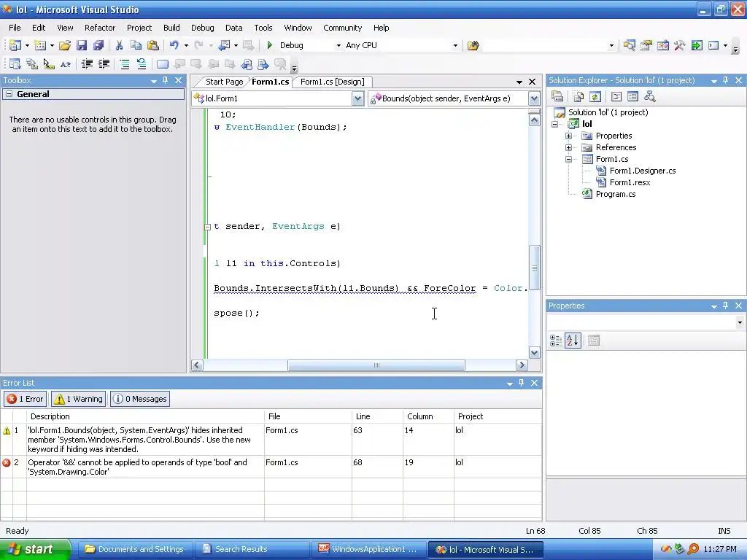Open the Community menu

coord(343,28)
